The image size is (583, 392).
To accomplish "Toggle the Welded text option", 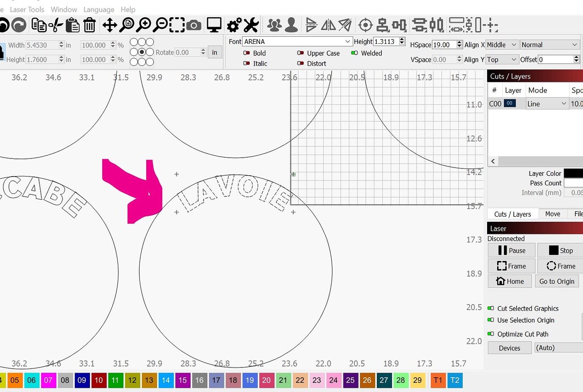I will coord(355,53).
